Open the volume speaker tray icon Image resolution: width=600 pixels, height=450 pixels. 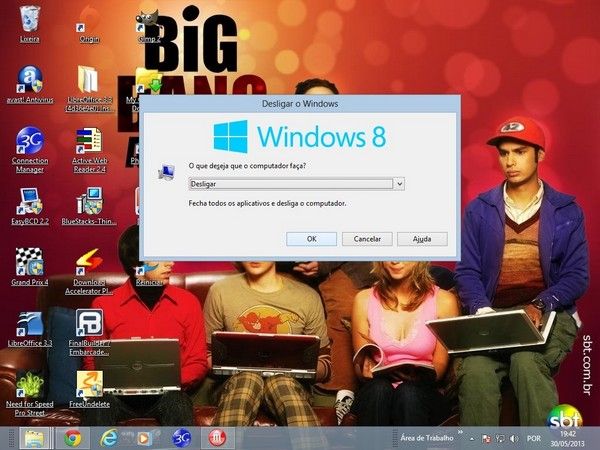[x=514, y=439]
